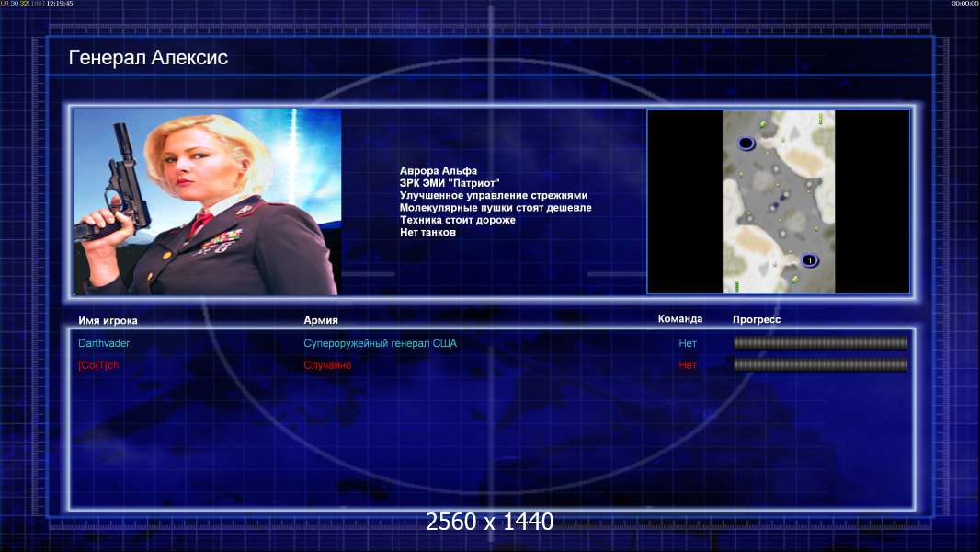Click the 'Команда' column header
This screenshot has width=980, height=552.
(680, 319)
